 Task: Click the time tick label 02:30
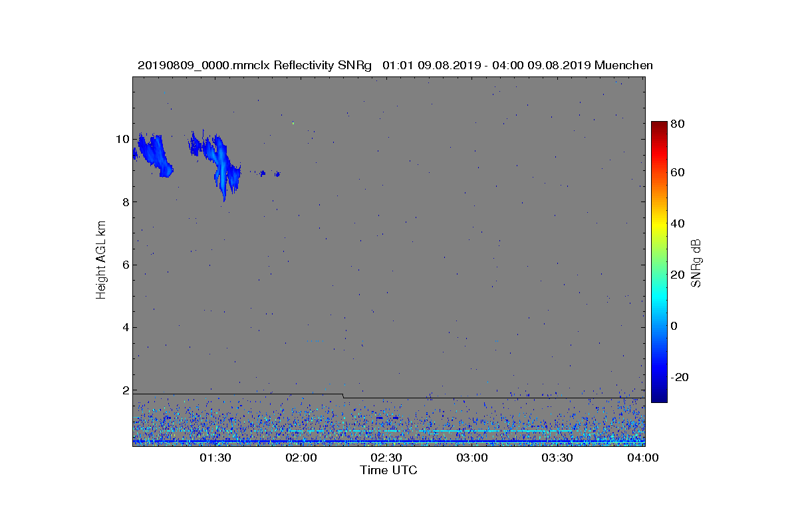pos(386,458)
